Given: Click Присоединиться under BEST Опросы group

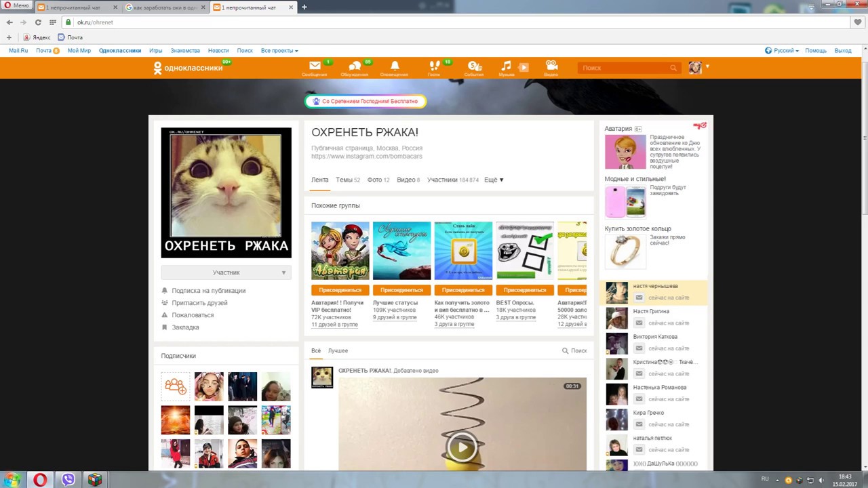Looking at the screenshot, I should (x=525, y=290).
